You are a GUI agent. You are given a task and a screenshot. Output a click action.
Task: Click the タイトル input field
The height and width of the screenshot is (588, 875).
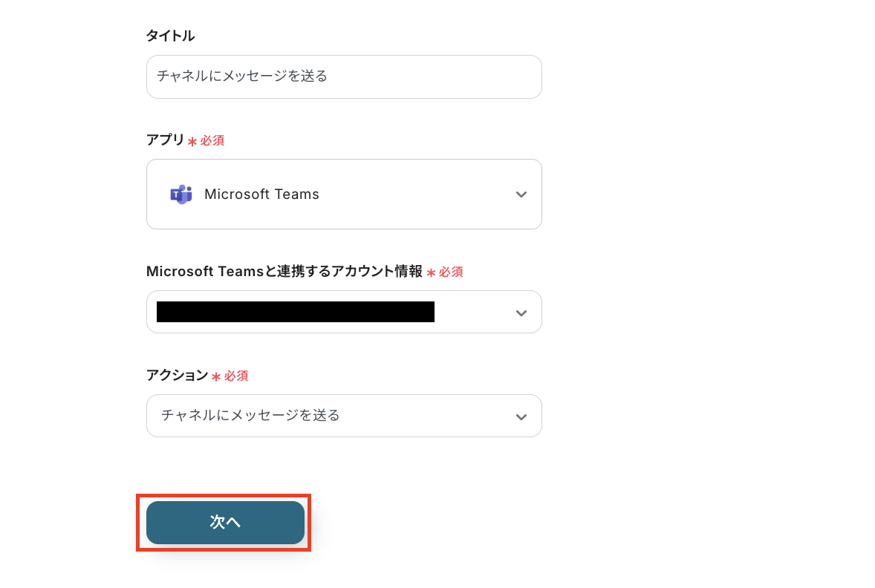tap(344, 76)
